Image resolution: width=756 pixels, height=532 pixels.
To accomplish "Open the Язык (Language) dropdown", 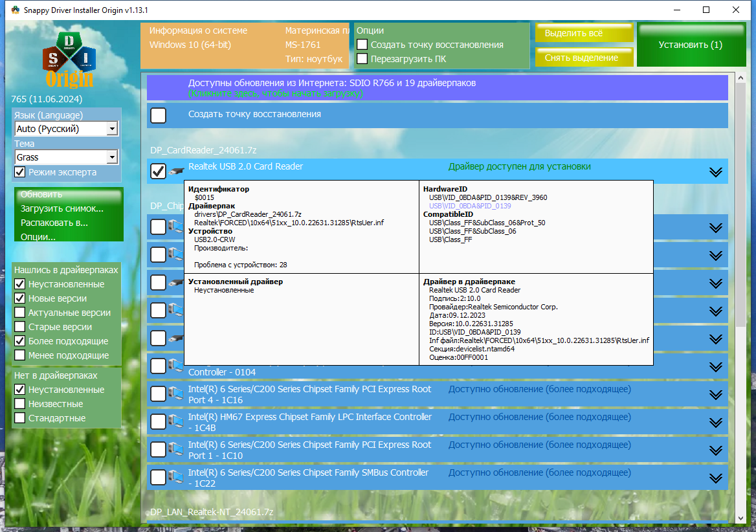I will [x=67, y=129].
